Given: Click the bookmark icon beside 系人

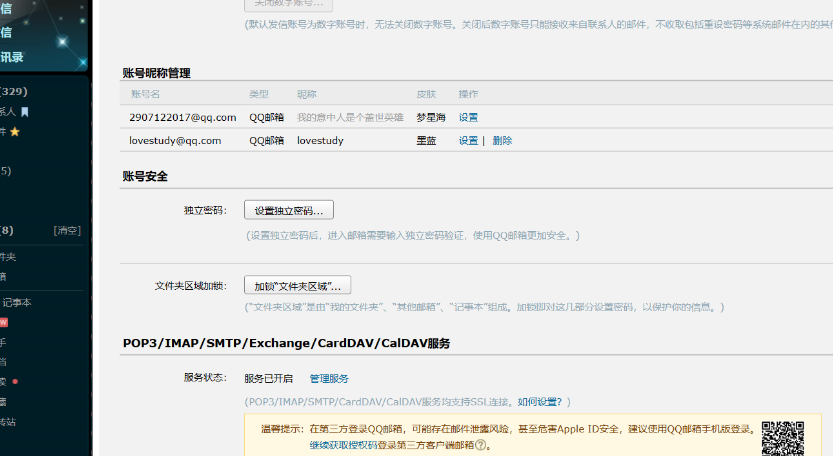Looking at the screenshot, I should click(24, 112).
